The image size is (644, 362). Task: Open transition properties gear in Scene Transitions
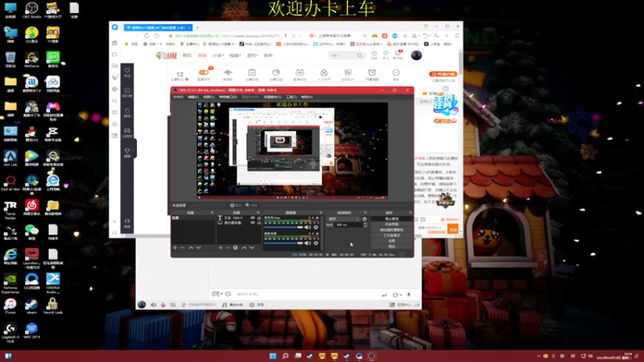click(x=365, y=219)
